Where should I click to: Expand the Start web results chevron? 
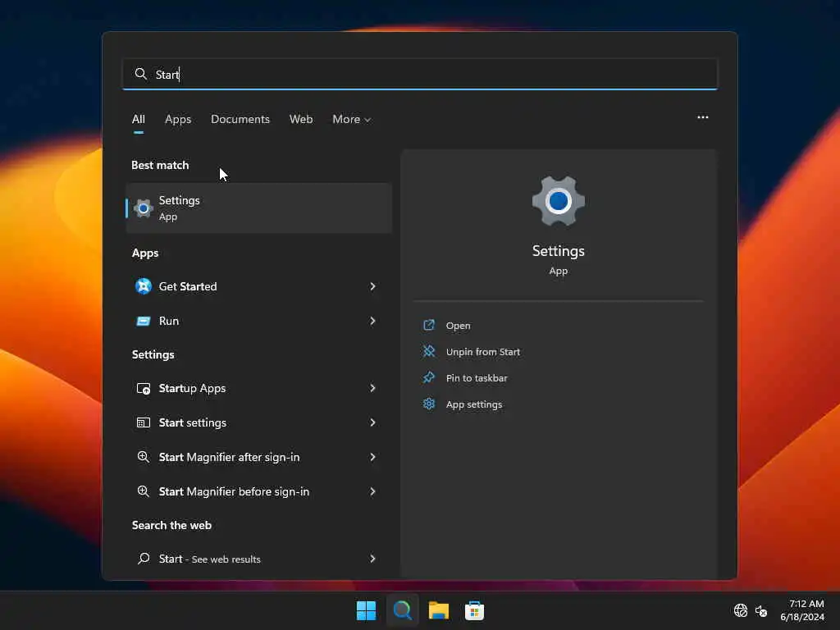click(x=373, y=559)
